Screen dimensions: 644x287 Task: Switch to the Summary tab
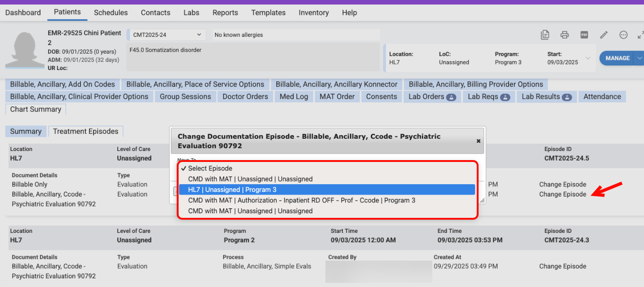point(26,131)
